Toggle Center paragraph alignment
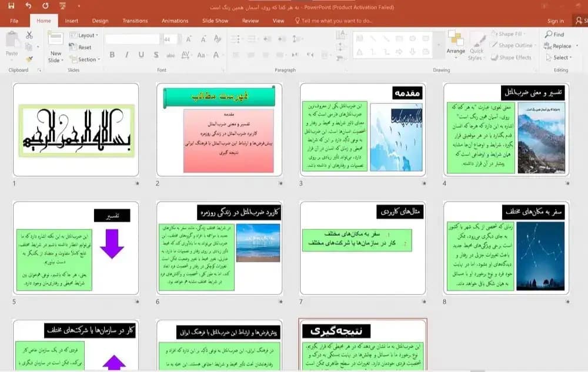This screenshot has width=588, height=372. click(251, 55)
